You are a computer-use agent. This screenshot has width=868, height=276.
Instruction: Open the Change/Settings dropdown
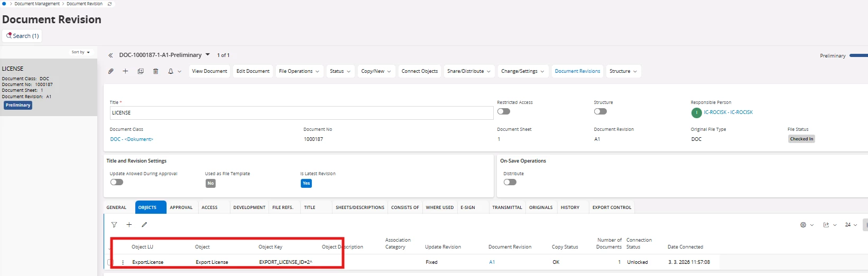[523, 71]
